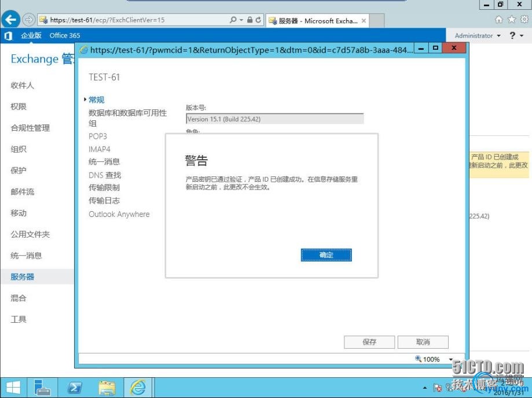Click the 取消 button
This screenshot has height=398, width=532.
(423, 342)
